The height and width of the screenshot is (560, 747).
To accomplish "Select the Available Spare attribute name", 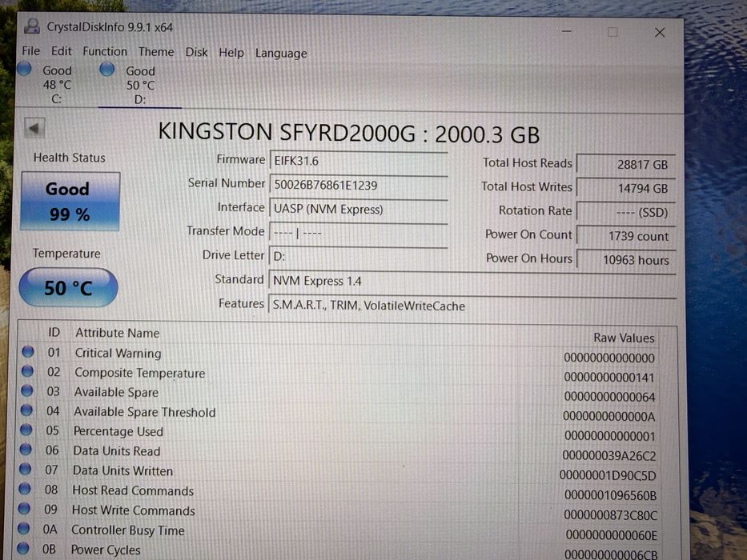I will [x=116, y=392].
